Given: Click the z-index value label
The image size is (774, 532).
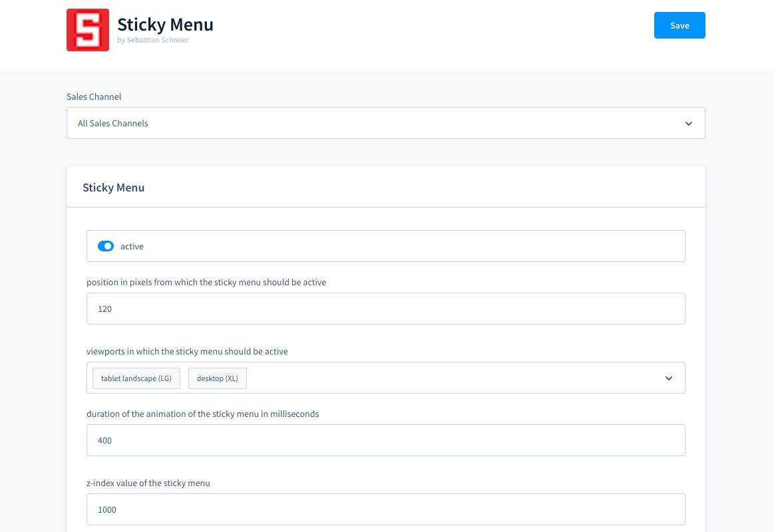Looking at the screenshot, I should (x=148, y=483).
